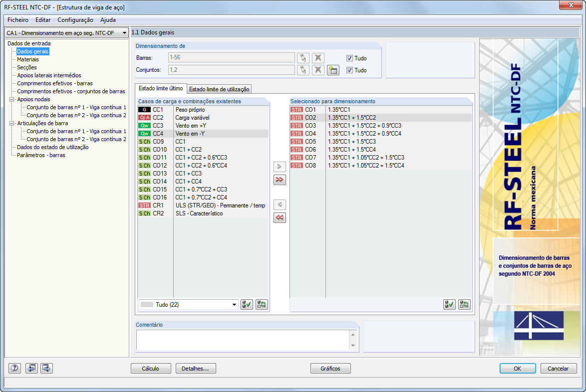Select Viga contínua 1 under Apoios nodais

[76, 108]
